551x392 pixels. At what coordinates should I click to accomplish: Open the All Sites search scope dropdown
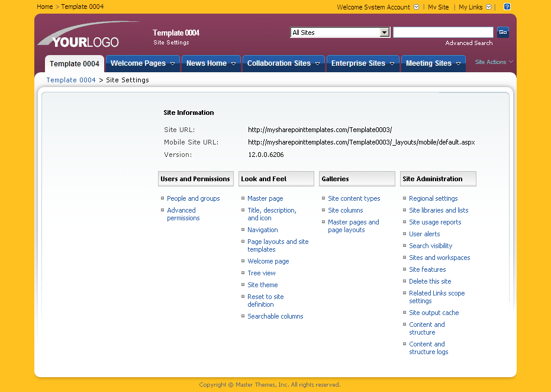[x=385, y=33]
